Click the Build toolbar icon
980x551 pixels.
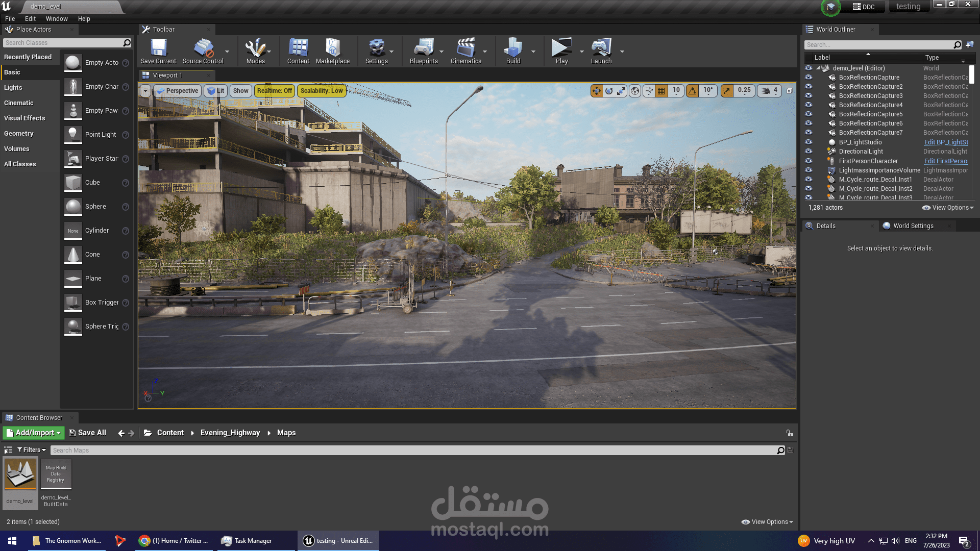[x=513, y=51]
